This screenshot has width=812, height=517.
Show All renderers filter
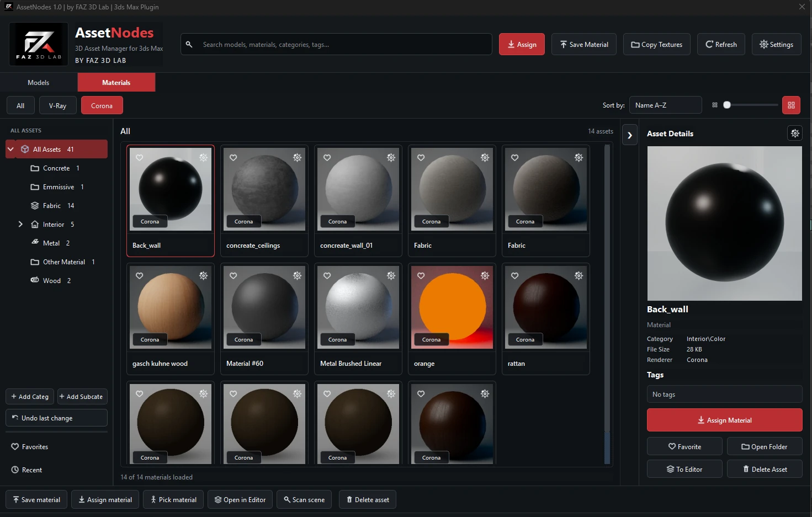coord(20,105)
